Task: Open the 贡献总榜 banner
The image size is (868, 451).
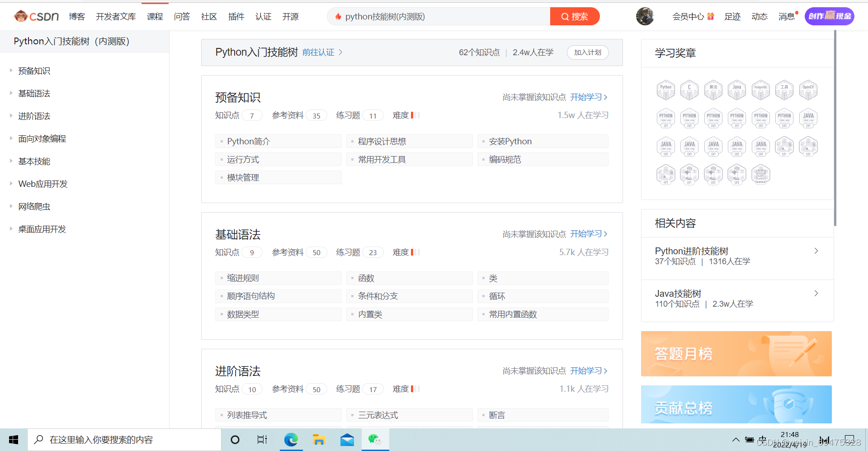Action: (736, 404)
